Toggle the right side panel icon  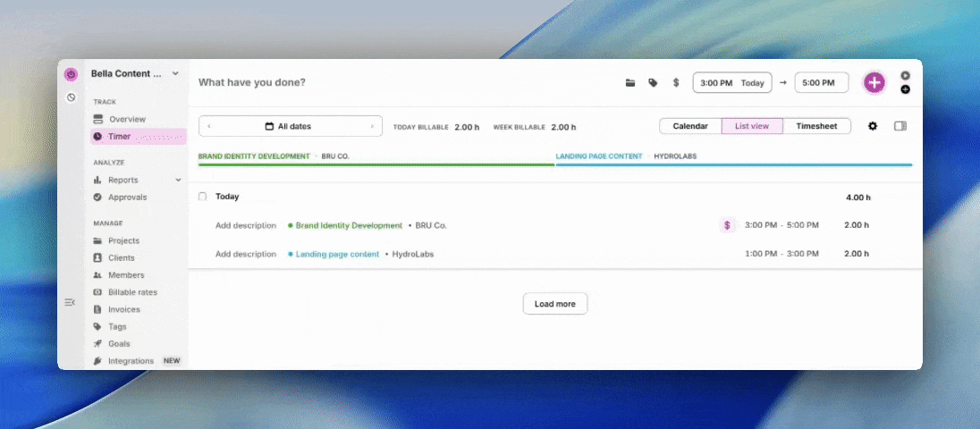point(900,126)
